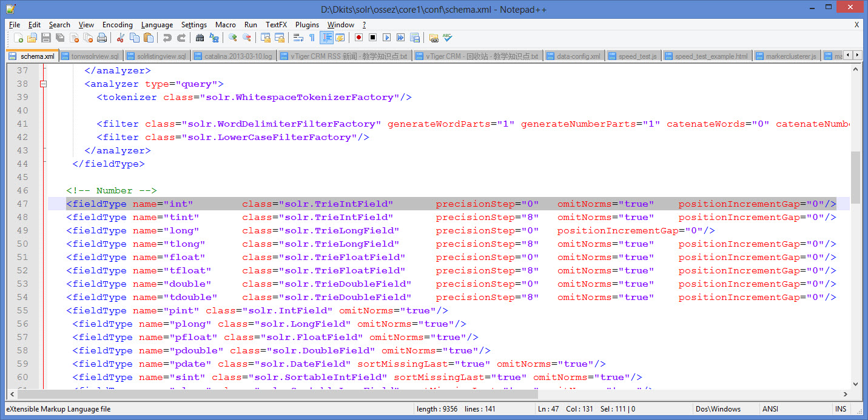Viewport: 868px width, 420px height.
Task: Run macro multiple times icon
Action: (x=400, y=38)
